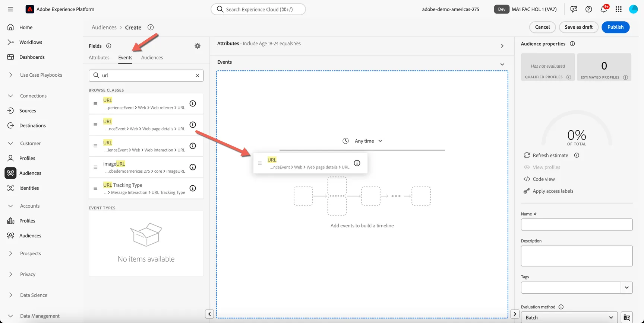Click the Adobe Experience Platform logo
Screen dimensions: 644x323
[x=30, y=9]
